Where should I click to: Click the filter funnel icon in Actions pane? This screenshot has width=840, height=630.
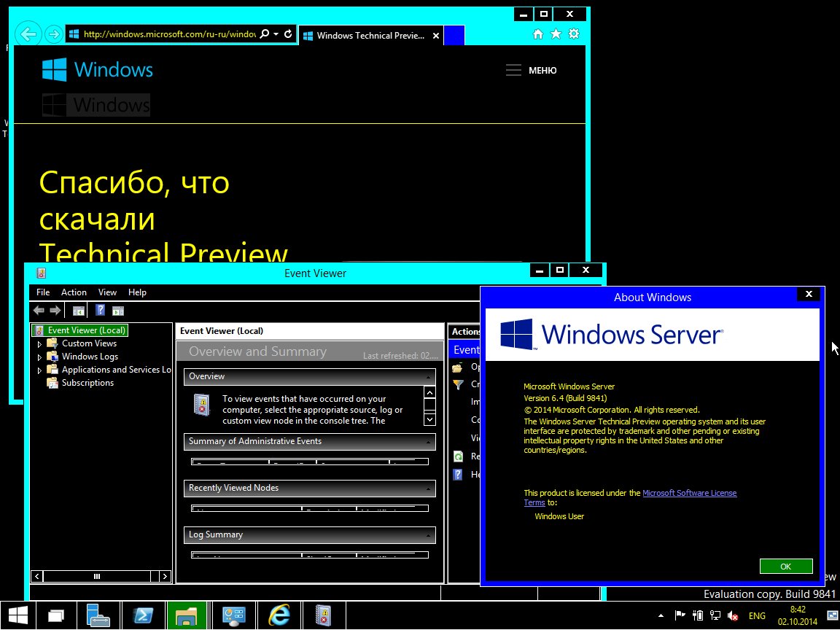tap(458, 385)
